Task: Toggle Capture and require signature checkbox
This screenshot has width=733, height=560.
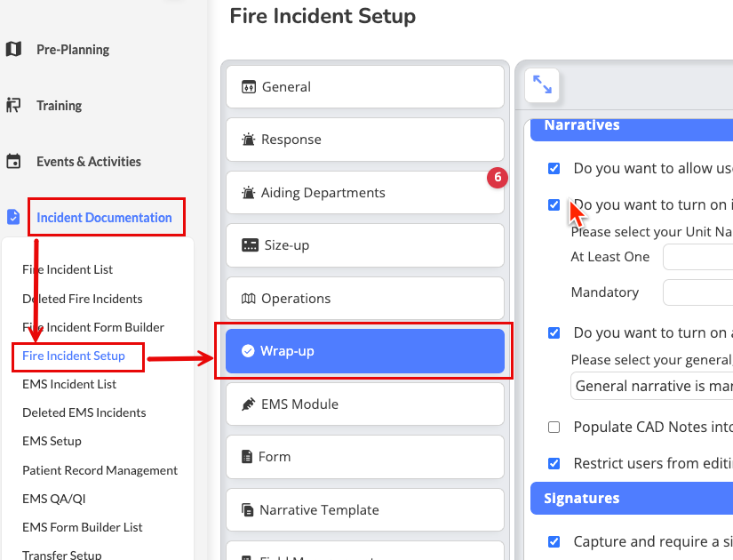Action: pos(554,541)
